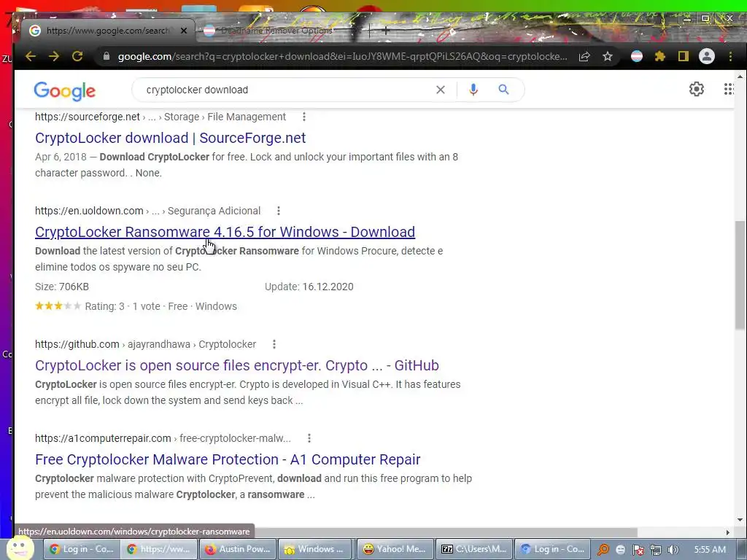Screen dimensions: 747x560
Task: Click the Google logo
Action: (65, 90)
